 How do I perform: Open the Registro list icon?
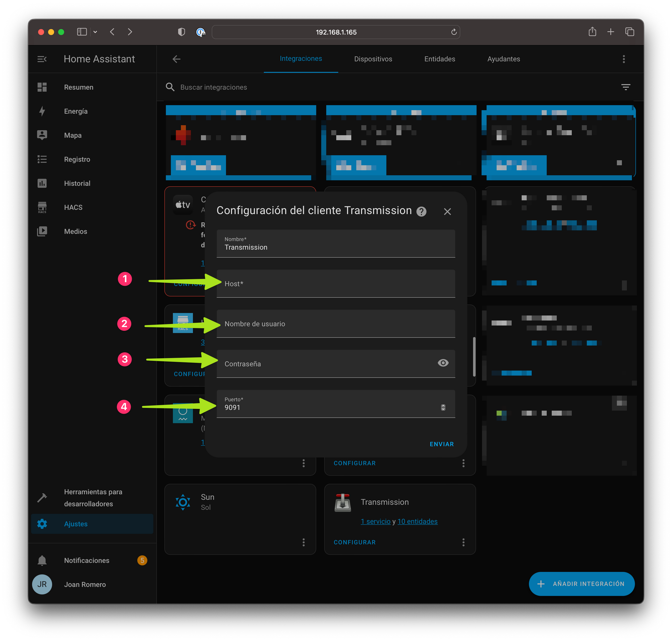click(42, 159)
